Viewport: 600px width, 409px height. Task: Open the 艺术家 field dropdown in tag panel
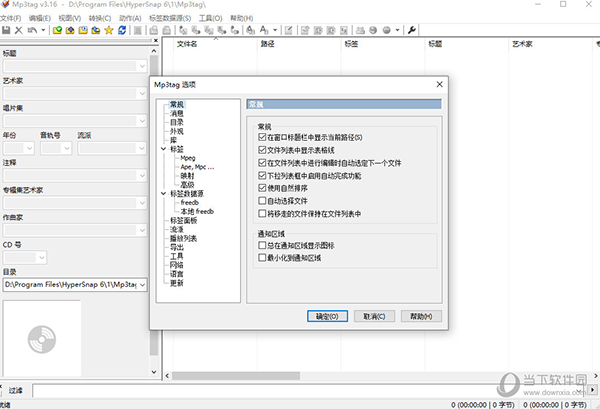[142, 93]
